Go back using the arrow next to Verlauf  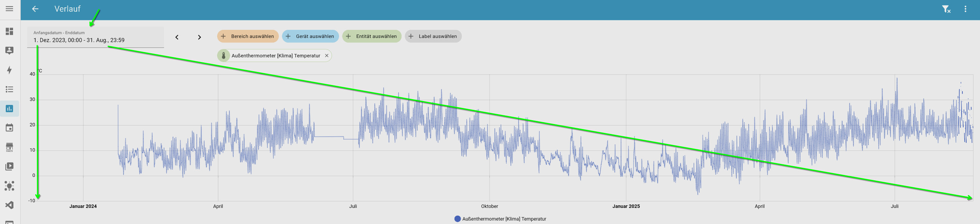[35, 9]
